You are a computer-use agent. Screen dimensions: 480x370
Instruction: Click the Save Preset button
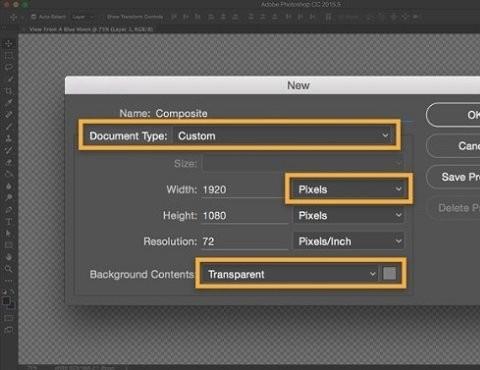(x=453, y=177)
